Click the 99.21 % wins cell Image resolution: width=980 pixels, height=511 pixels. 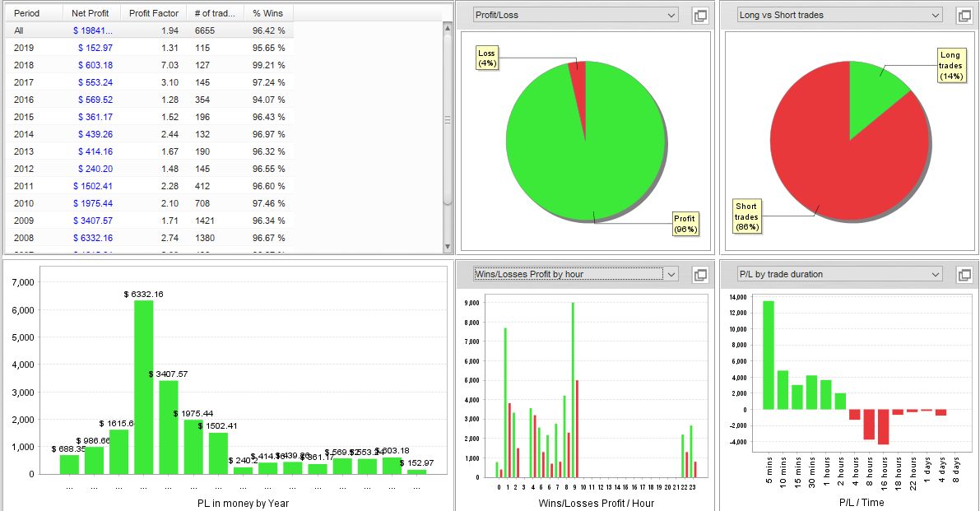269,65
